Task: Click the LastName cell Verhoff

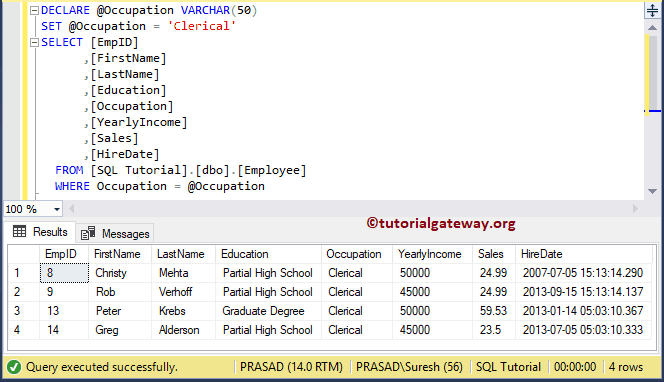Action: tap(183, 292)
